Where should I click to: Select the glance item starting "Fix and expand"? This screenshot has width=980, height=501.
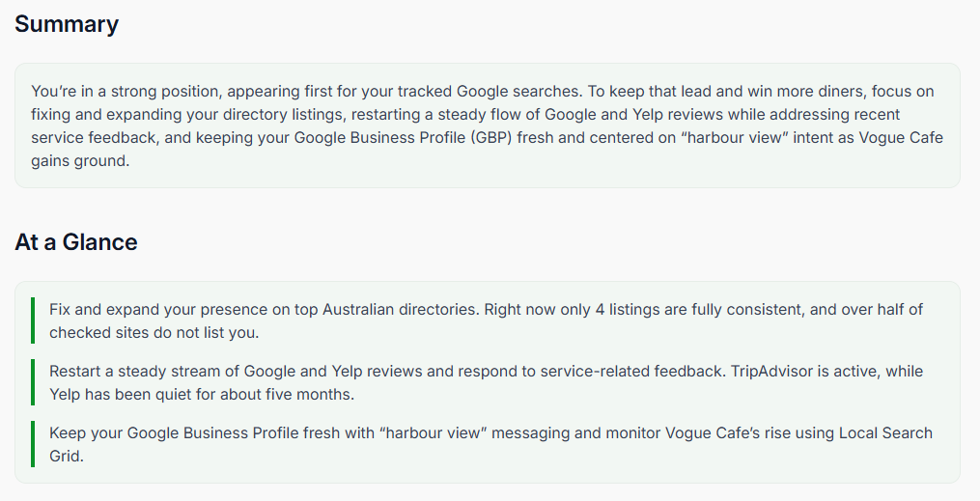[x=487, y=320]
